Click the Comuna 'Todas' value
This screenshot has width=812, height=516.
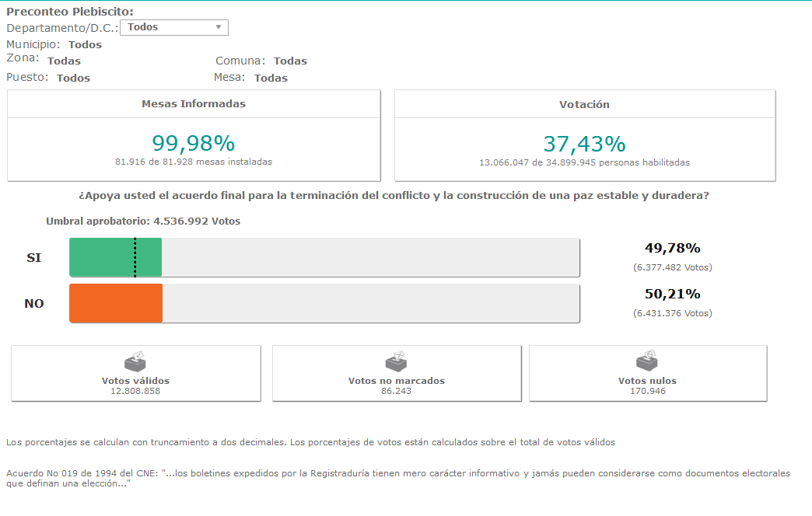click(290, 61)
